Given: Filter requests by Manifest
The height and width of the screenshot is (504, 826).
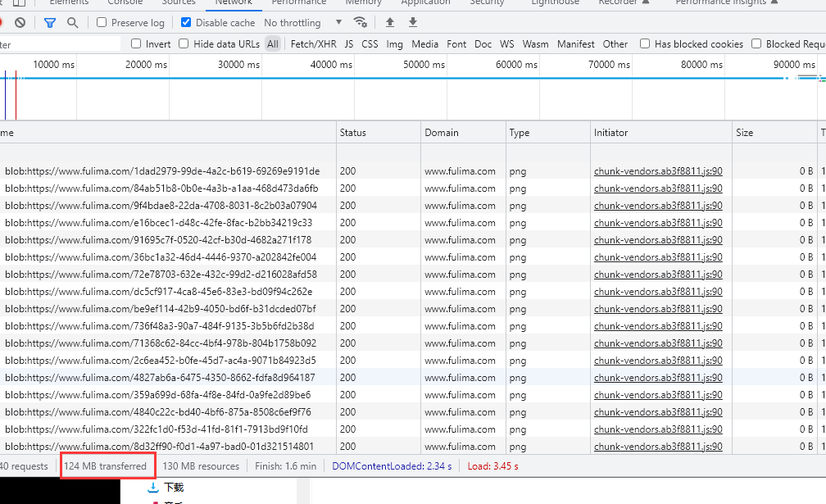Looking at the screenshot, I should pos(576,44).
